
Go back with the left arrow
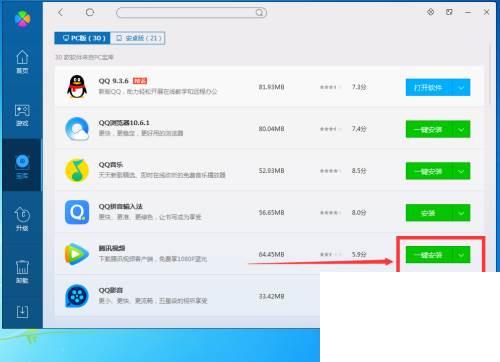(60, 12)
